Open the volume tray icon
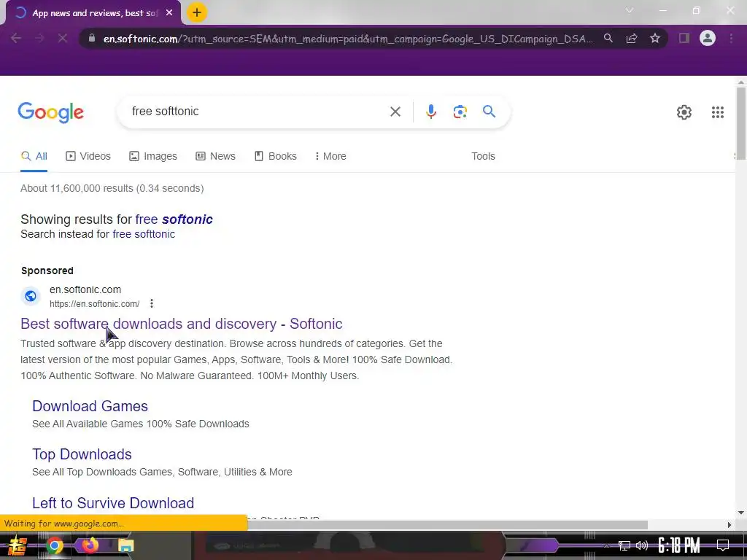The height and width of the screenshot is (560, 747). point(642,545)
